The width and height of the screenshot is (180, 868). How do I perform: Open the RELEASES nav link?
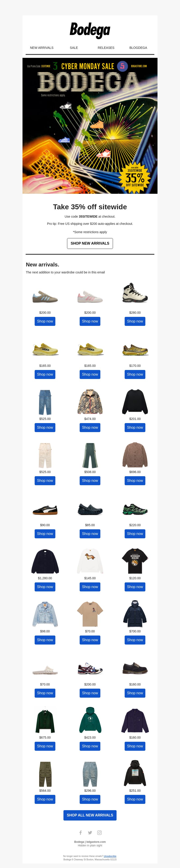point(106,48)
